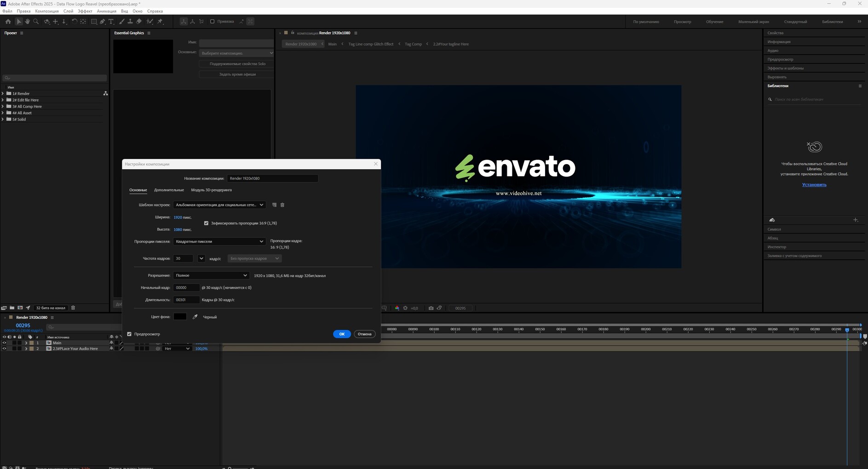Select Стандартный workspace
Viewport: 868px width, 469px height.
795,22
